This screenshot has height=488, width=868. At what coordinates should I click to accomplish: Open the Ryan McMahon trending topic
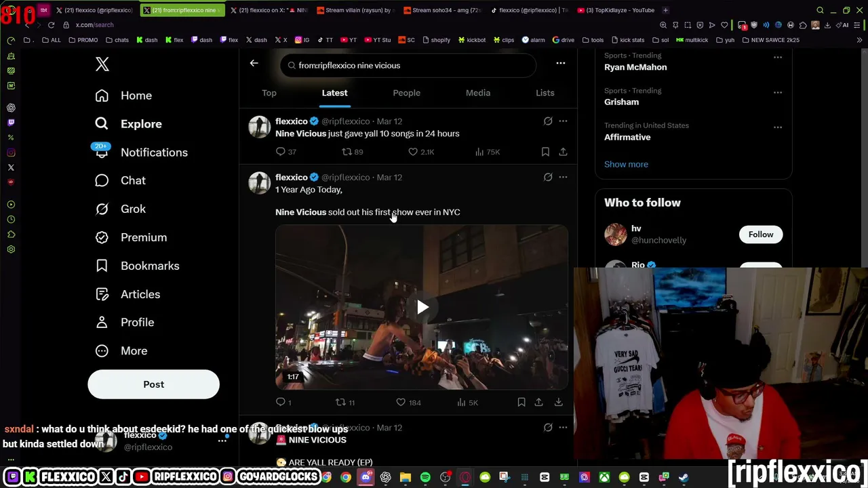[x=635, y=67]
